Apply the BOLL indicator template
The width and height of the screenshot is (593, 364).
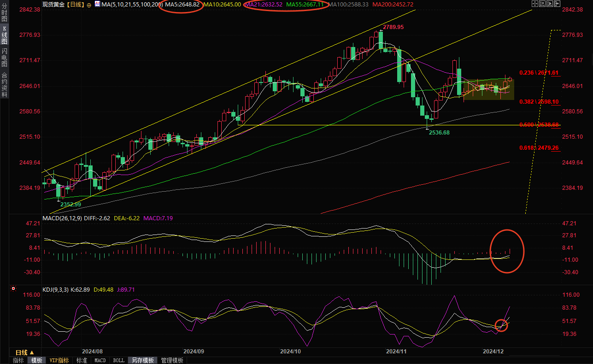[x=118, y=360]
